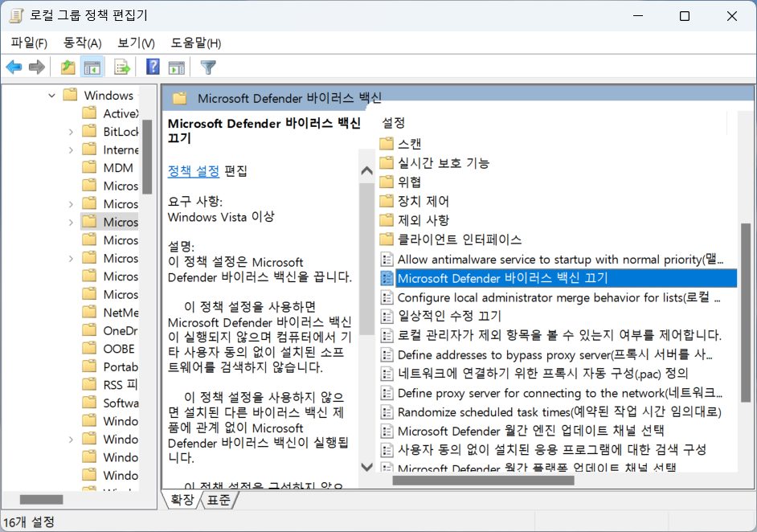The width and height of the screenshot is (757, 532).
Task: Open the 동작(A) menu
Action: [82, 43]
